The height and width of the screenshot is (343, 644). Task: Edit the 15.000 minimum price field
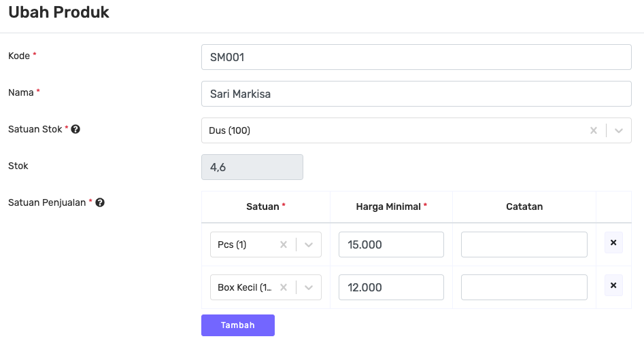coord(391,245)
